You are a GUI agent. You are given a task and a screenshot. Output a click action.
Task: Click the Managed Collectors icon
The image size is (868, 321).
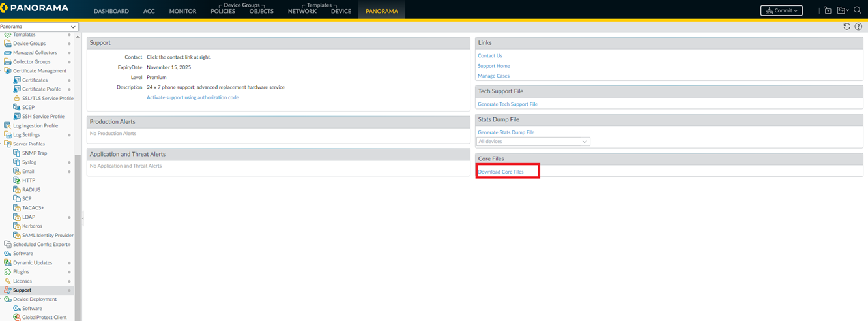[x=8, y=53]
